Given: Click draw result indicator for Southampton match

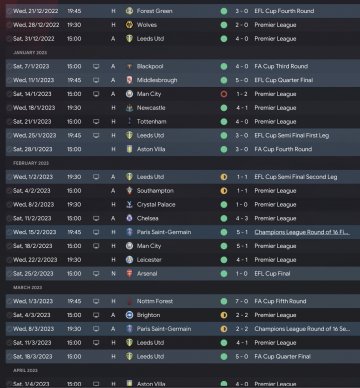Looking at the screenshot, I should 224,191.
